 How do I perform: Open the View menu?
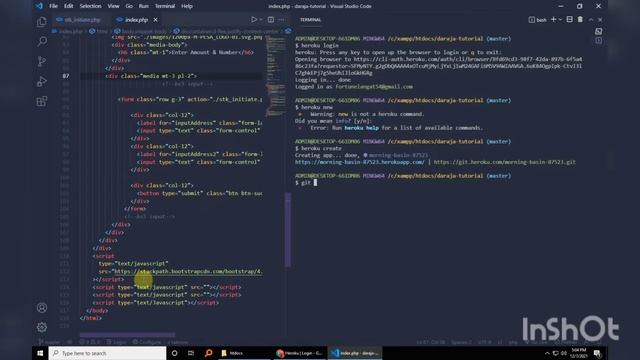[113, 6]
